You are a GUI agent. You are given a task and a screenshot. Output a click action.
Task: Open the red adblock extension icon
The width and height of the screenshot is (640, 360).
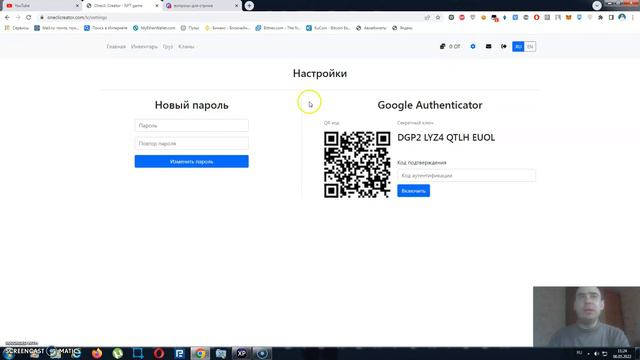pyautogui.click(x=462, y=18)
